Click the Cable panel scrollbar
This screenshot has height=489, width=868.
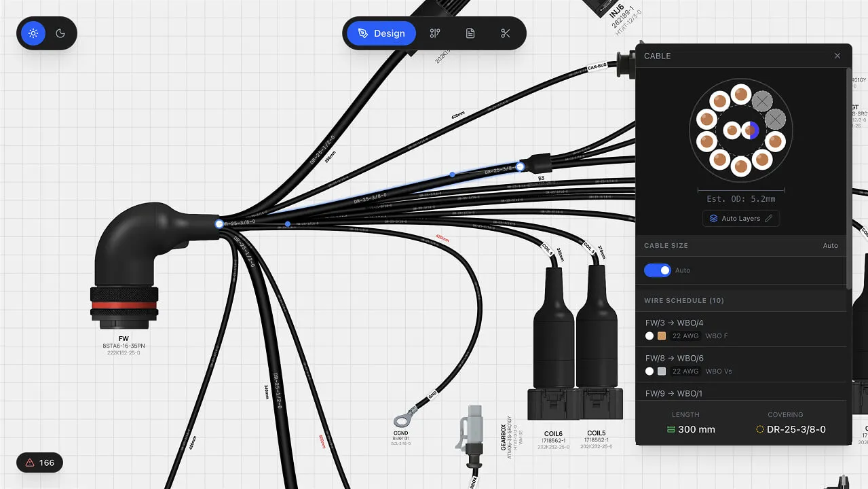(849, 178)
